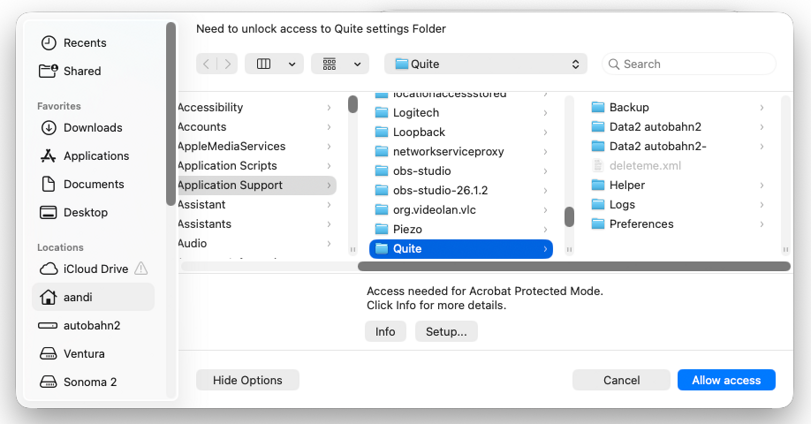Select the Application Support folder
Viewport: 811px width, 424px height.
[x=257, y=185]
